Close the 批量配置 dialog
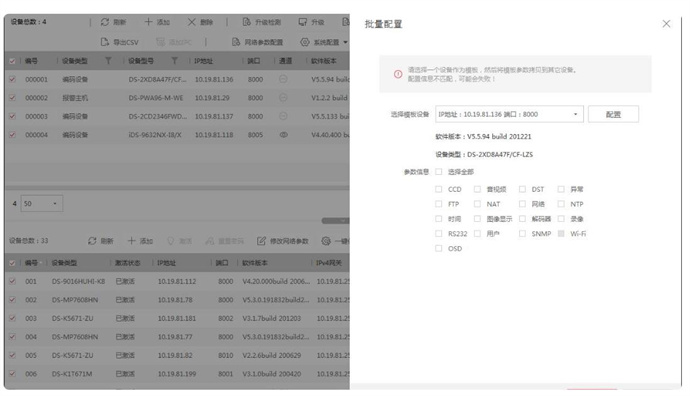Screen dimensions: 690x396 (x=666, y=24)
